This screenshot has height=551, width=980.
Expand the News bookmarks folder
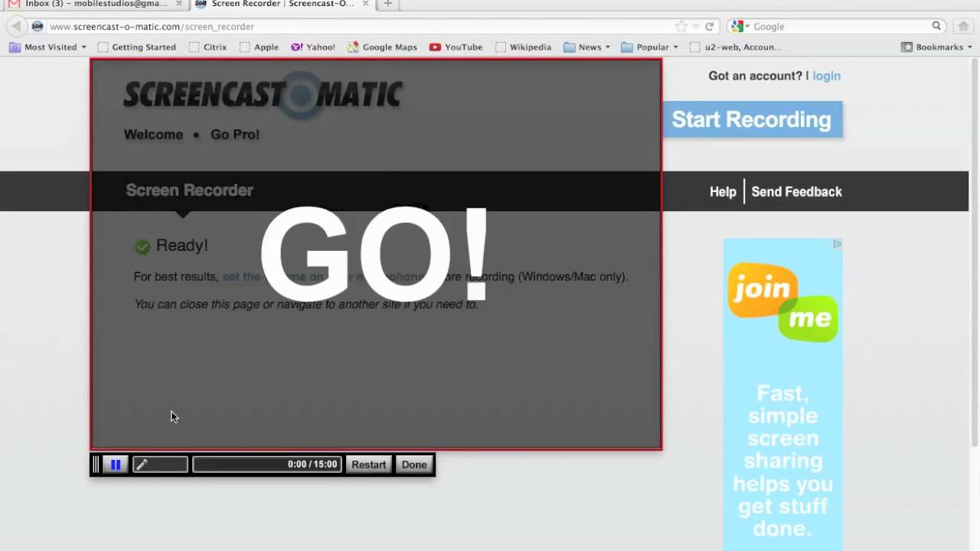point(586,47)
